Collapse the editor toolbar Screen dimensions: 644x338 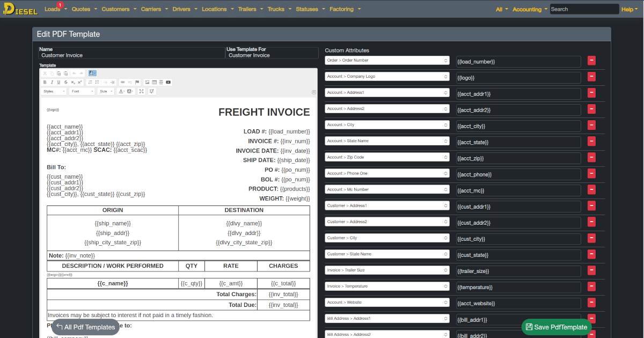[x=314, y=92]
